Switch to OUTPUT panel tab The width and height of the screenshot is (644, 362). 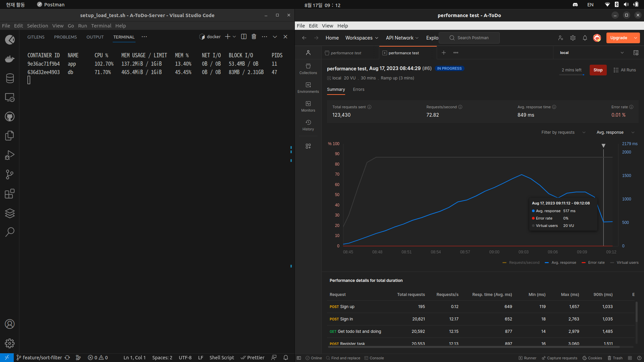tap(95, 37)
